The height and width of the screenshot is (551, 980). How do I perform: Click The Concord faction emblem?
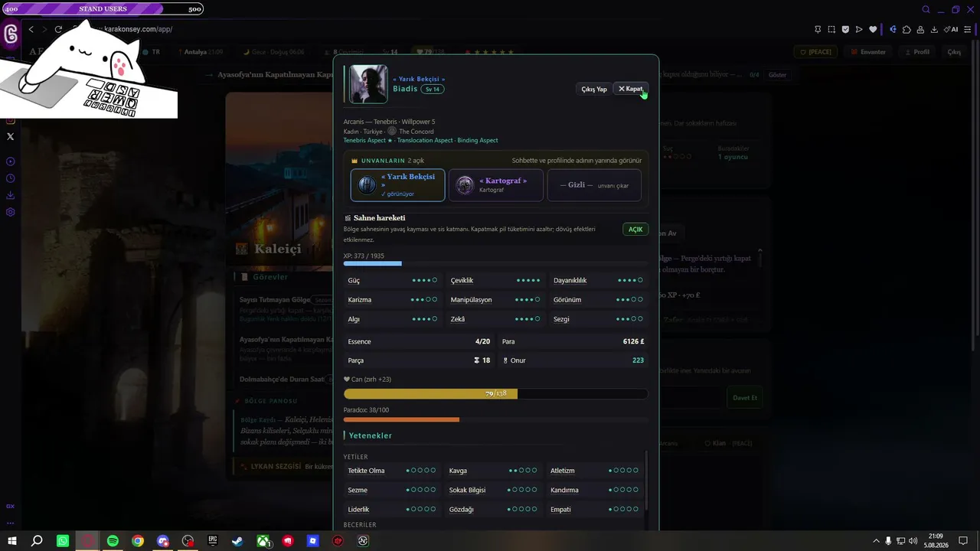392,132
